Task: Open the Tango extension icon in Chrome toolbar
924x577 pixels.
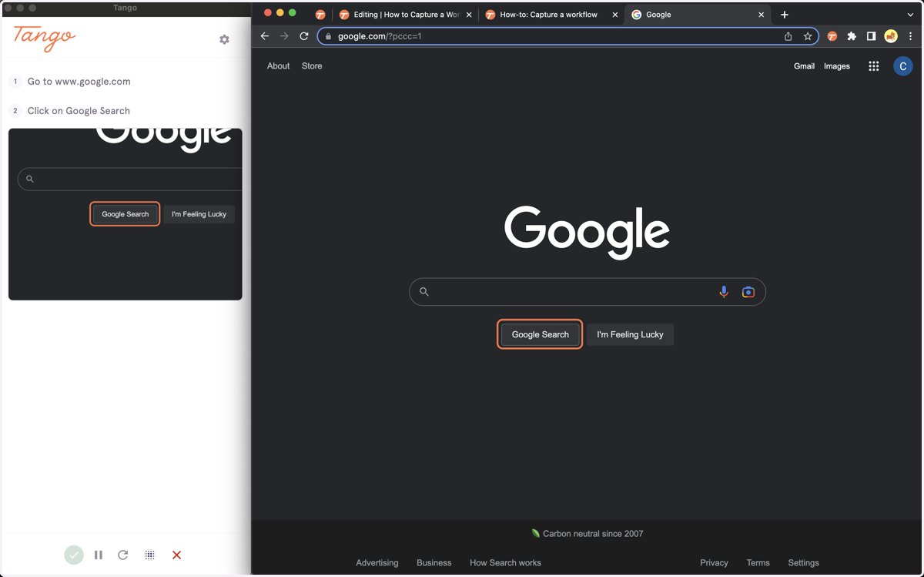Action: 832,36
